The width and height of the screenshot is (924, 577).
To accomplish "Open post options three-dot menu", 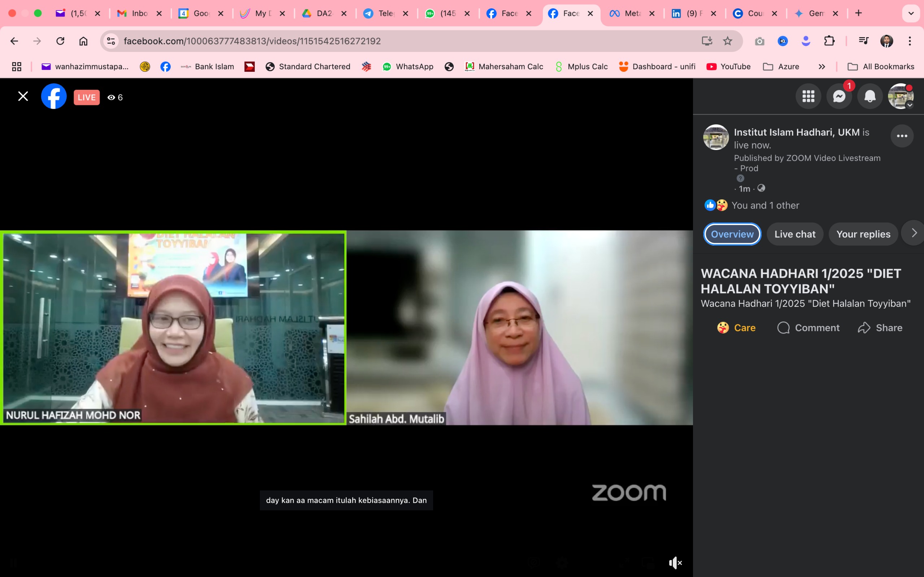I will [902, 136].
